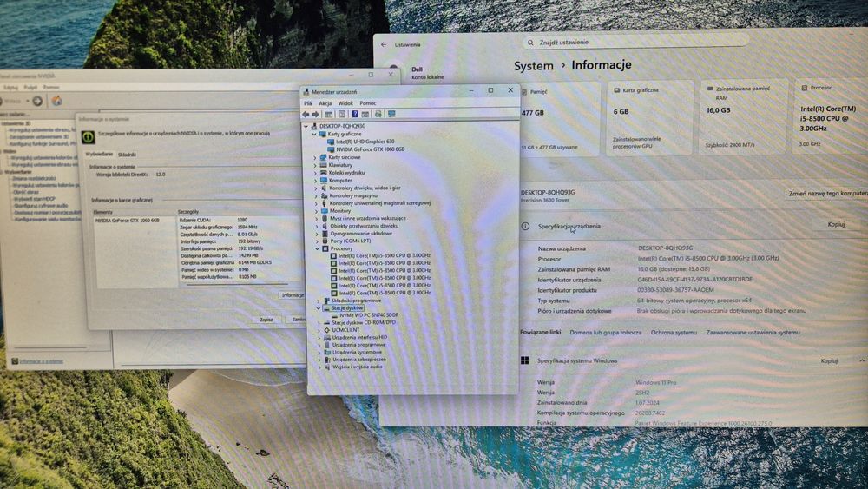Click the Klawiatury keyboard category icon
Screen dimensions: 868x489
pyautogui.click(x=324, y=165)
